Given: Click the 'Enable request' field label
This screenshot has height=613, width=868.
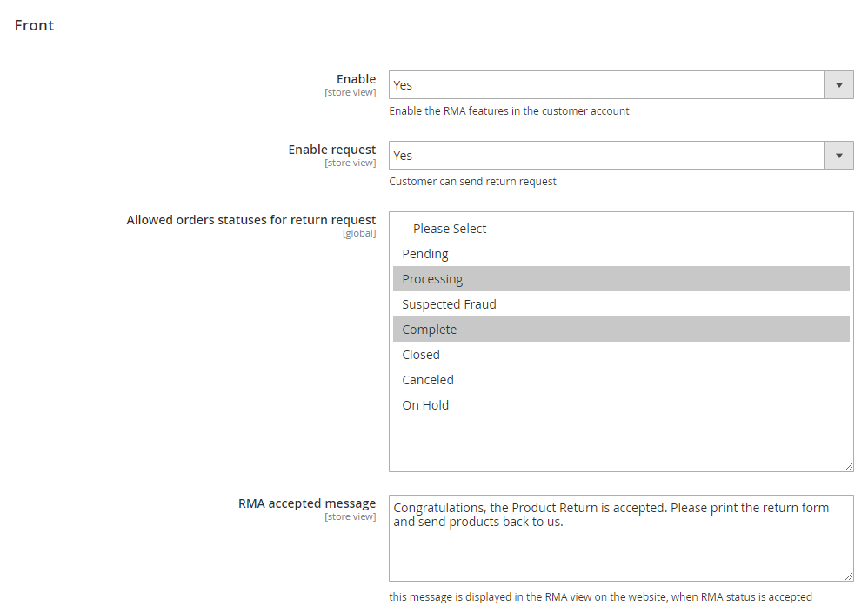Looking at the screenshot, I should coord(331,150).
